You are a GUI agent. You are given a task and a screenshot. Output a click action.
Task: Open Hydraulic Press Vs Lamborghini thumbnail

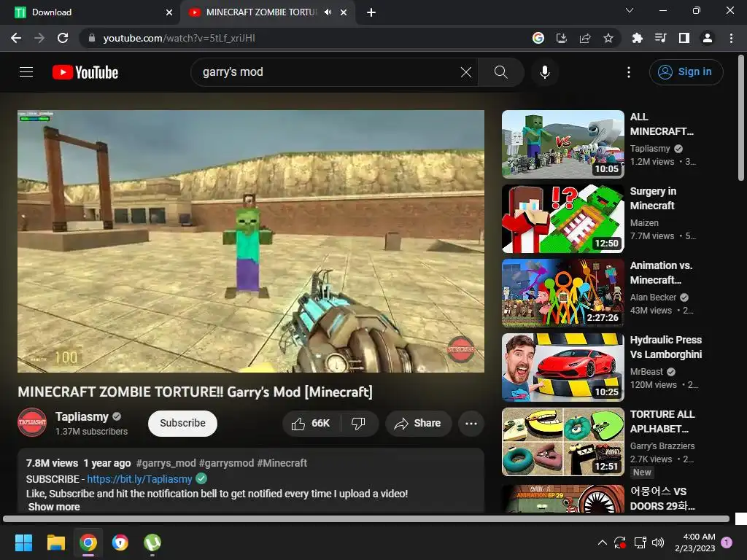562,367
